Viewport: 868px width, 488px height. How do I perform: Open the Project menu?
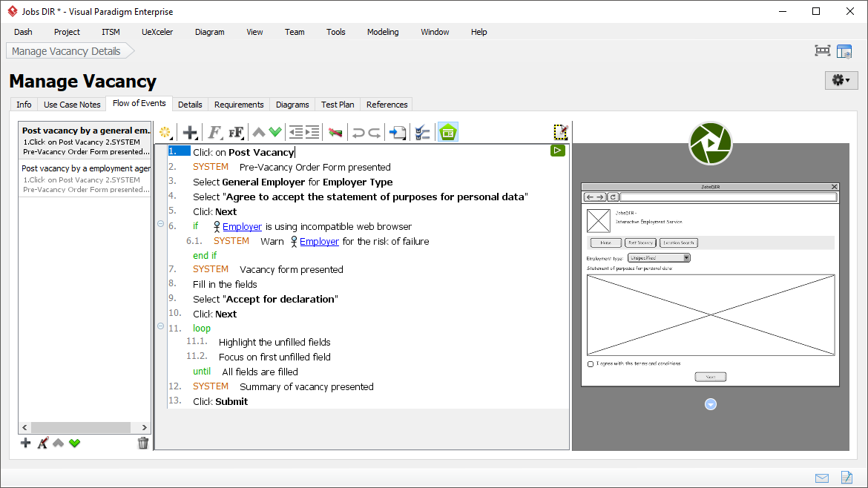[x=67, y=32]
